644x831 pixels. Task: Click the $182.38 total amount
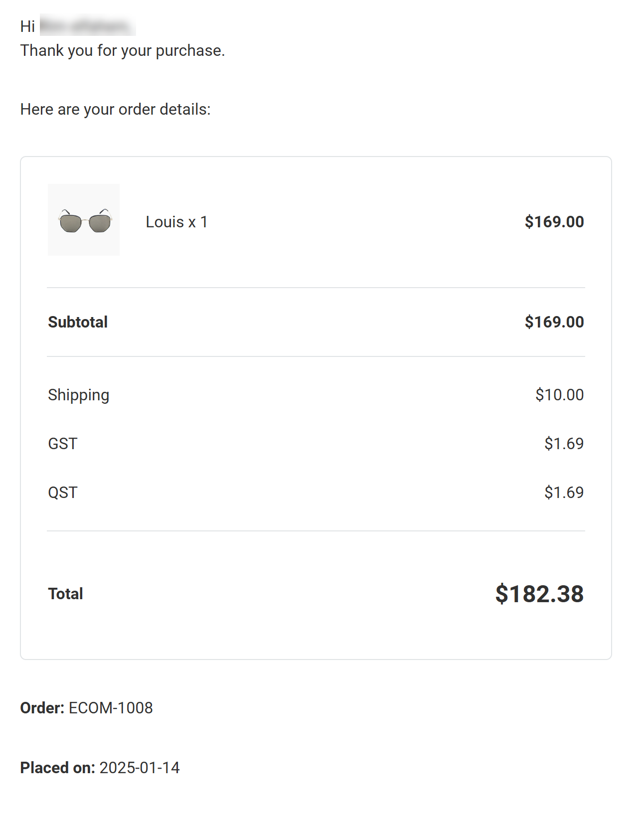click(539, 594)
